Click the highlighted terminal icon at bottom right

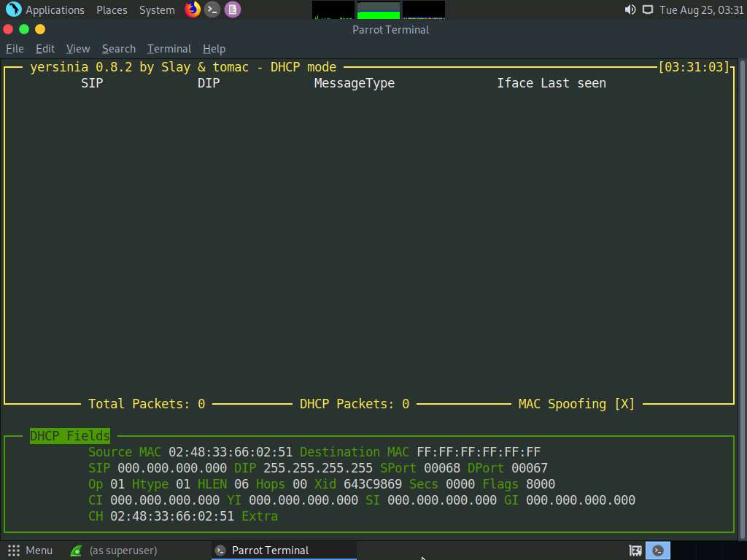[658, 551]
